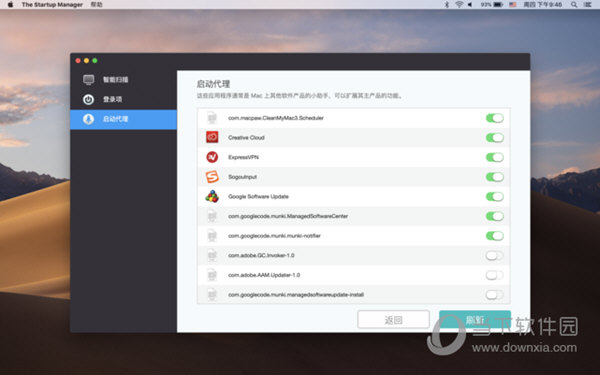Click the green zoom window button
Image resolution: width=600 pixels, height=375 pixels.
click(95, 60)
